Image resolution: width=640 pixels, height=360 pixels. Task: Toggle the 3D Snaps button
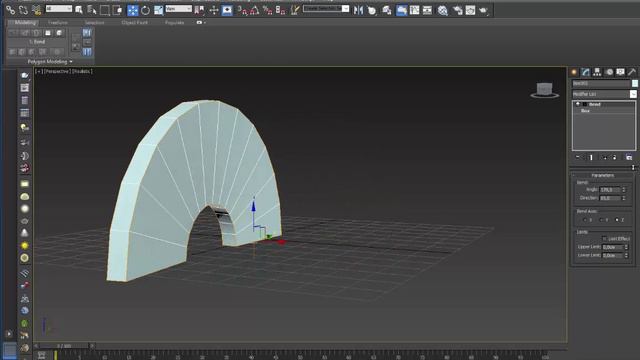click(242, 10)
